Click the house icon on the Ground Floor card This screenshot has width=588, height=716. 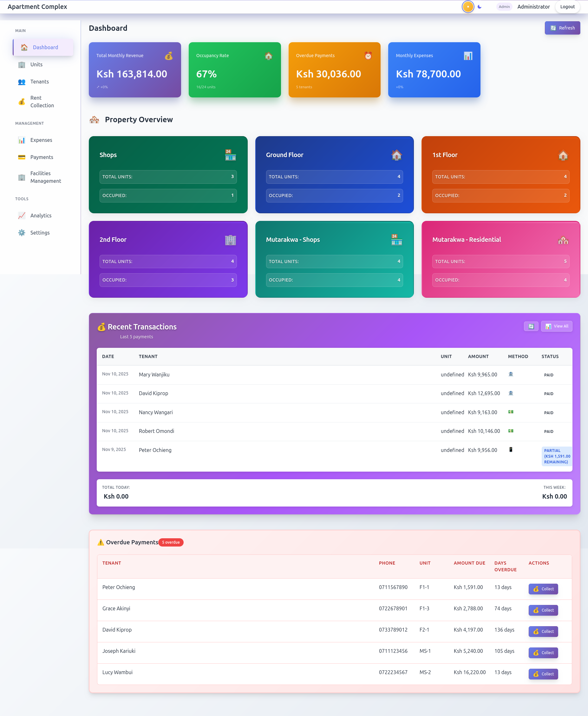[396, 156]
